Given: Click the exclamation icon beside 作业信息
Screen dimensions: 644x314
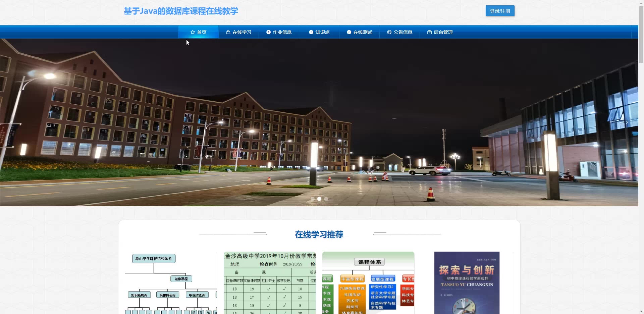Looking at the screenshot, I should pos(268,32).
